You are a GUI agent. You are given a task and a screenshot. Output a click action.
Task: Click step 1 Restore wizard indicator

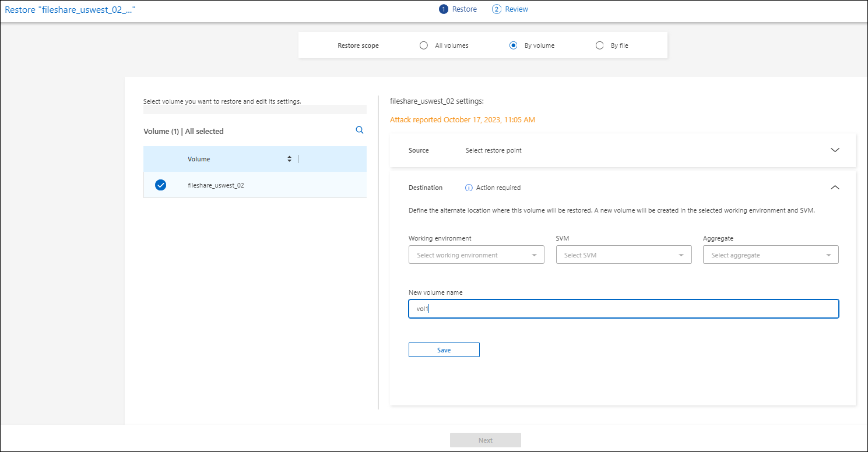tap(458, 9)
